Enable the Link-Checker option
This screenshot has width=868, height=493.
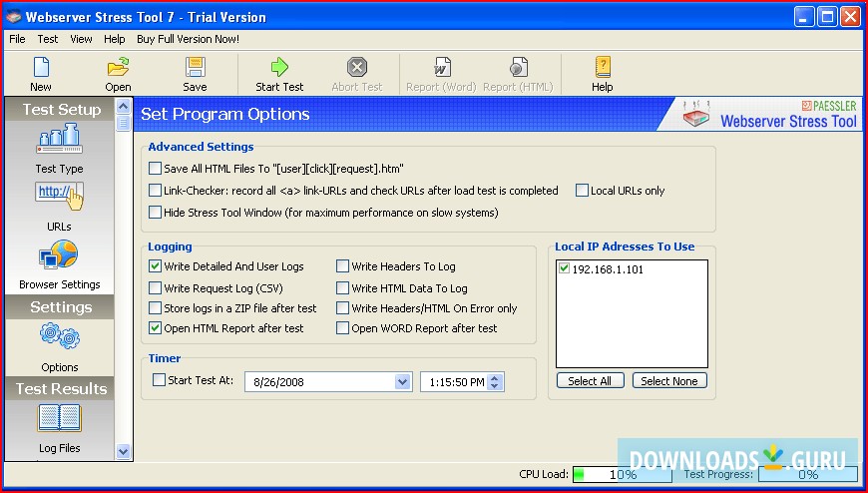coord(155,191)
